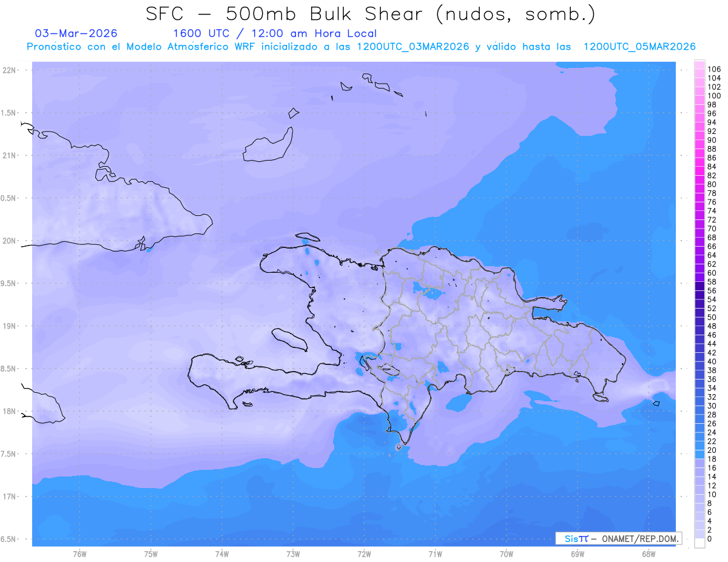Click the "80" value on the color scale
This screenshot has height=562, width=728.
click(x=712, y=184)
